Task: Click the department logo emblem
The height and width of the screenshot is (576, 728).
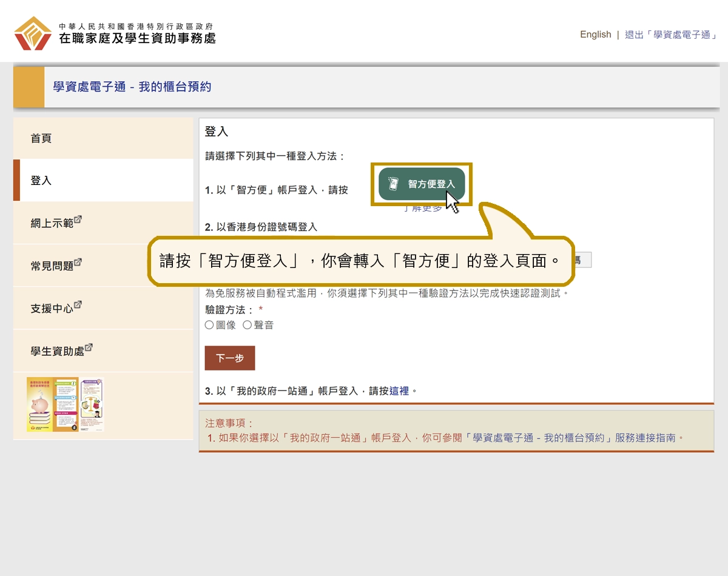Action: click(x=33, y=33)
